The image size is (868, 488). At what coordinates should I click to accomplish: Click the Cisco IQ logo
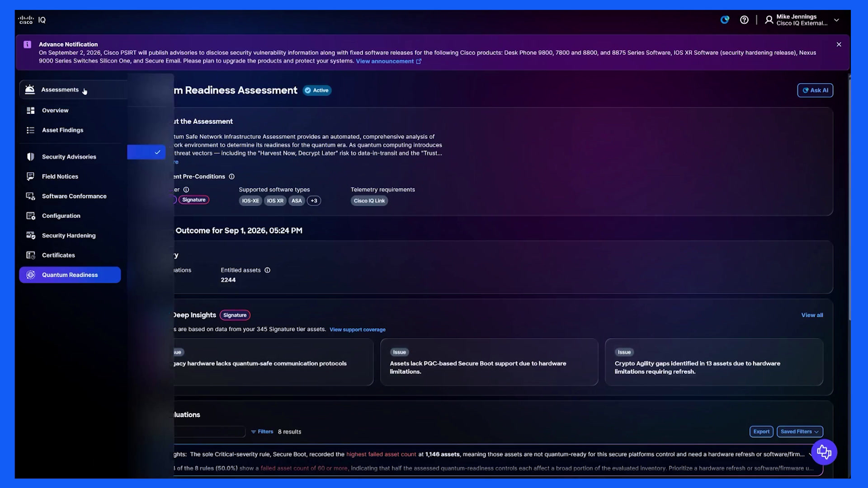point(32,20)
